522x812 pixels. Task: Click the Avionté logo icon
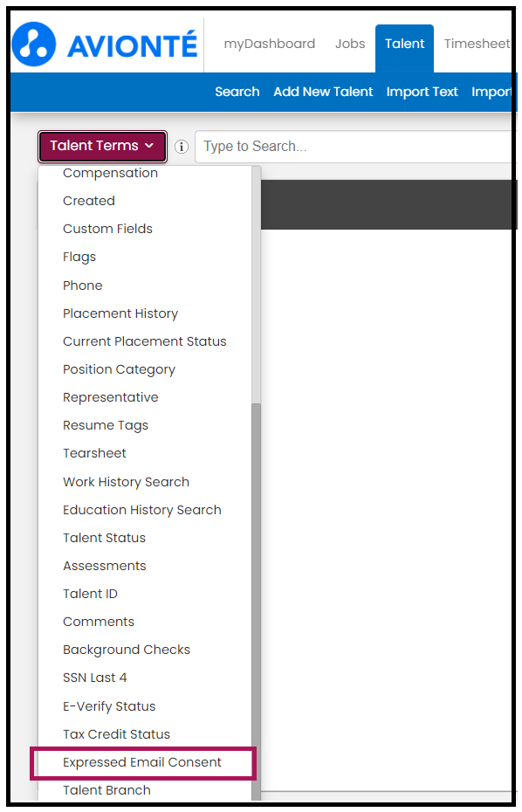pyautogui.click(x=34, y=44)
